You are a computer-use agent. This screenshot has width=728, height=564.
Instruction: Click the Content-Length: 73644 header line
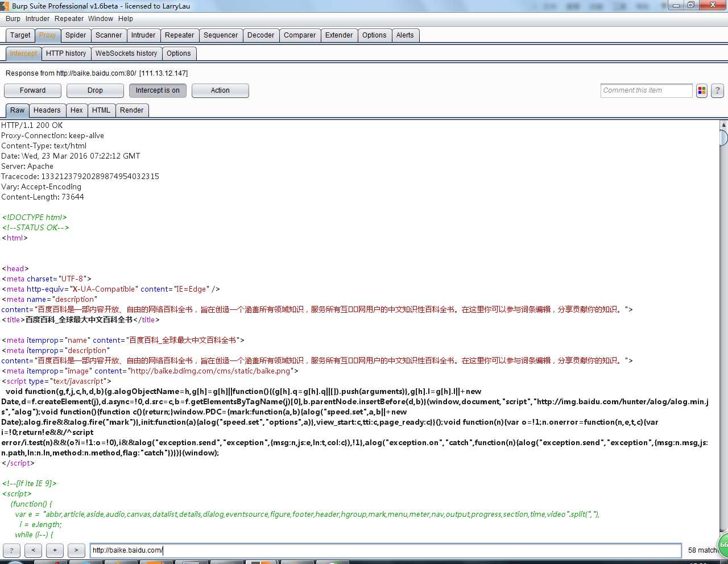pos(43,197)
